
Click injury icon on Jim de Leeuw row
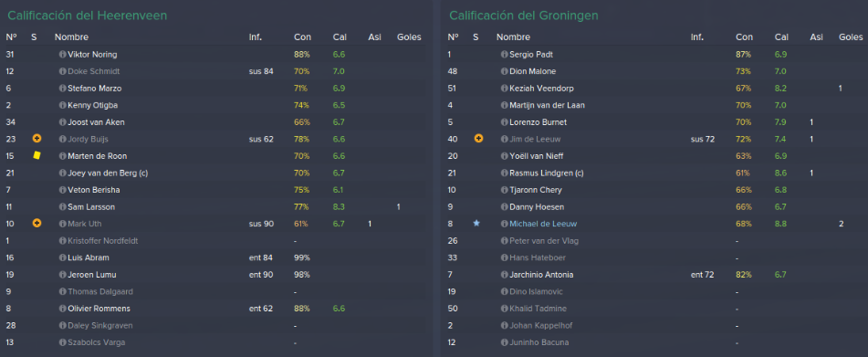coord(479,139)
